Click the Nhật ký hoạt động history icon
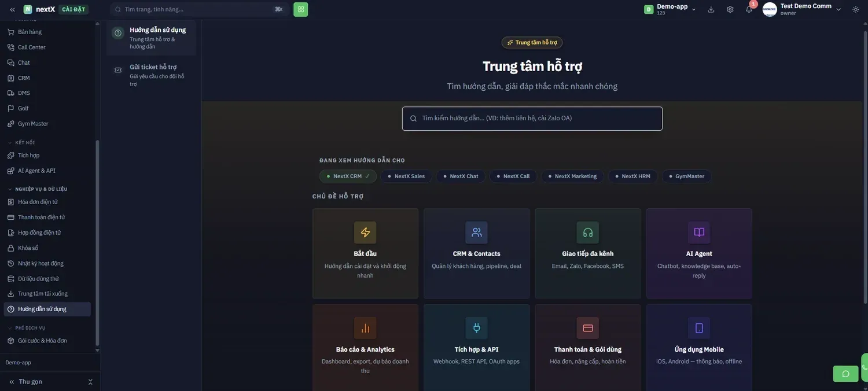The height and width of the screenshot is (391, 868). [x=11, y=263]
